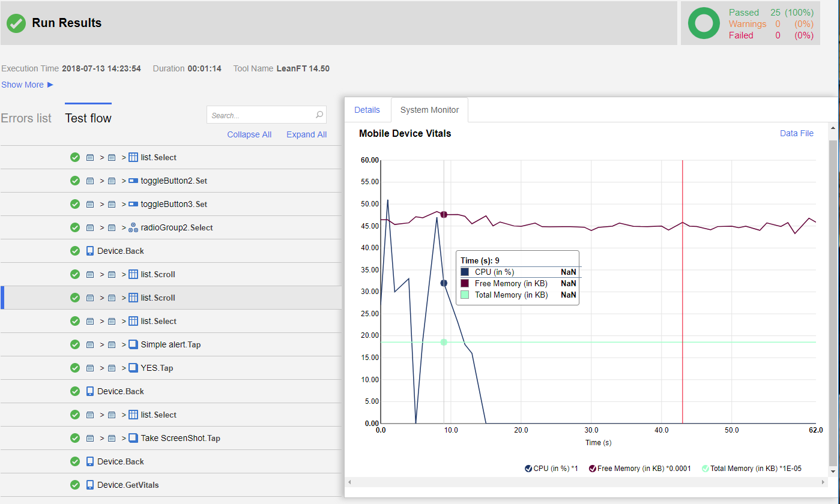
Task: Switch to the Details tab
Action: pos(367,110)
